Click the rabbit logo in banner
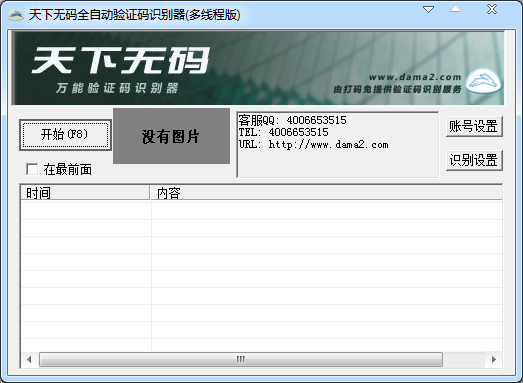Screen dimensions: 523x383 tap(483, 81)
